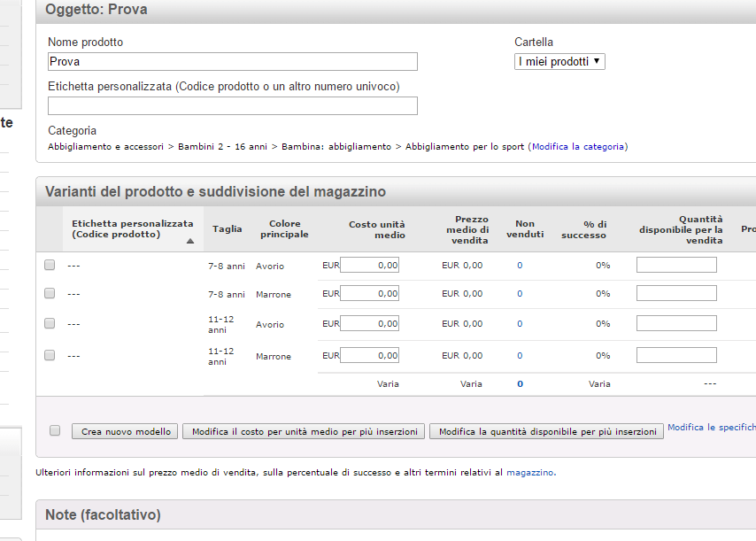This screenshot has height=541, width=756.
Task: Click the 'Modifica le specifiche' link
Action: pyautogui.click(x=711, y=427)
